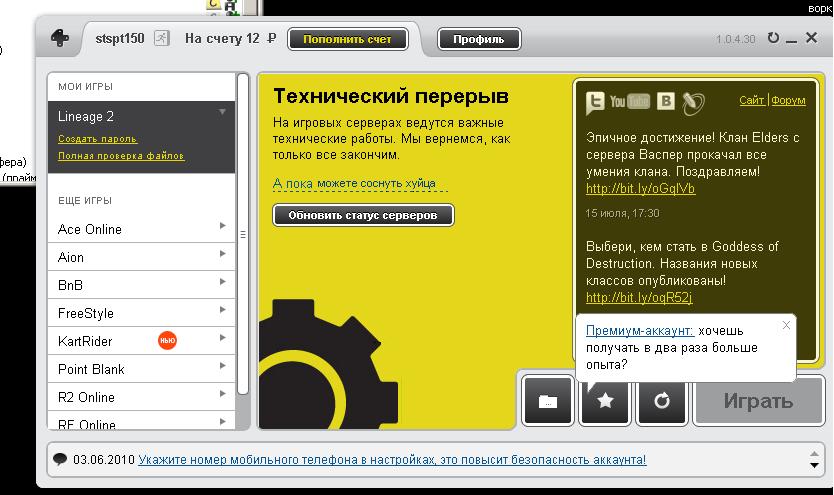The image size is (834, 495).
Task: Click the version number 1.0.4.30
Action: click(x=736, y=39)
